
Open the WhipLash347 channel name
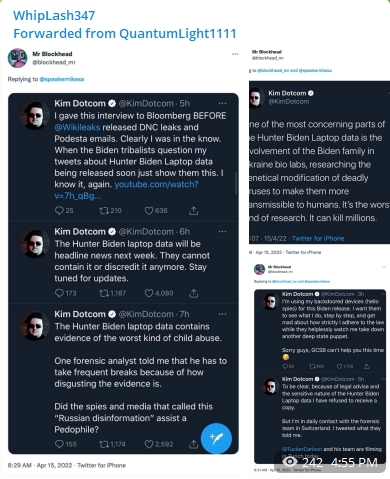pyautogui.click(x=54, y=15)
